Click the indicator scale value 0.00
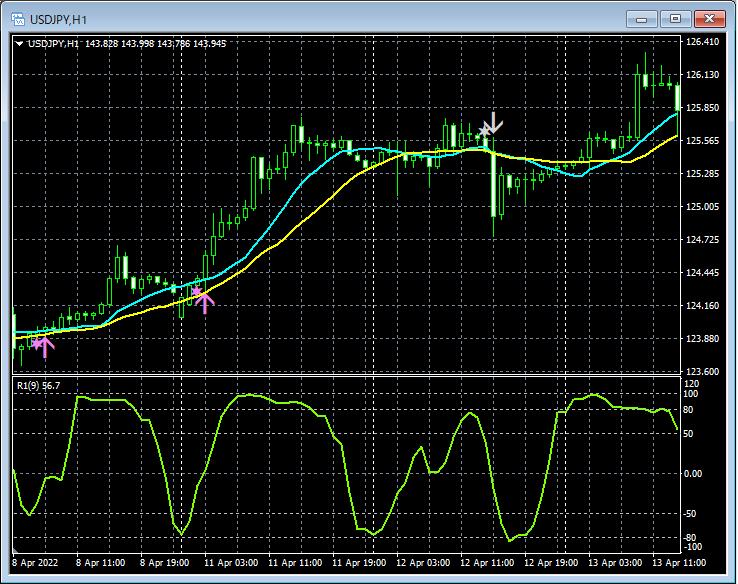The width and height of the screenshot is (738, 584). [x=693, y=474]
